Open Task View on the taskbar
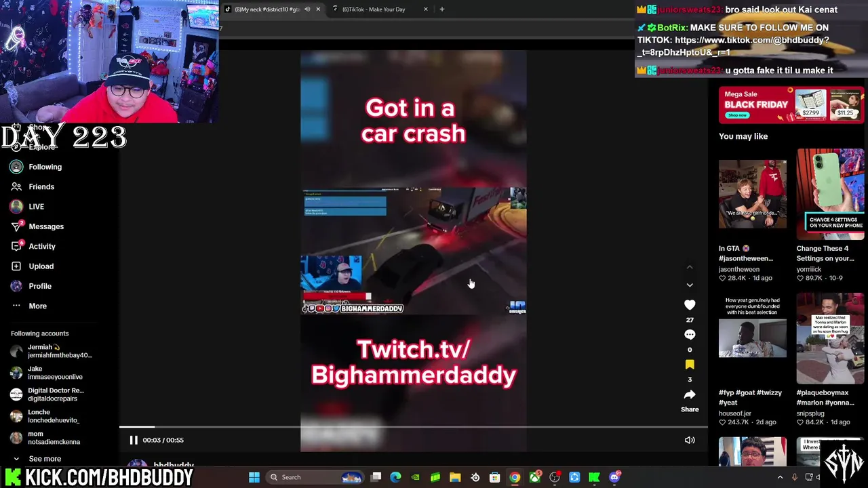Screen dimensions: 868x488 pyautogui.click(x=376, y=477)
